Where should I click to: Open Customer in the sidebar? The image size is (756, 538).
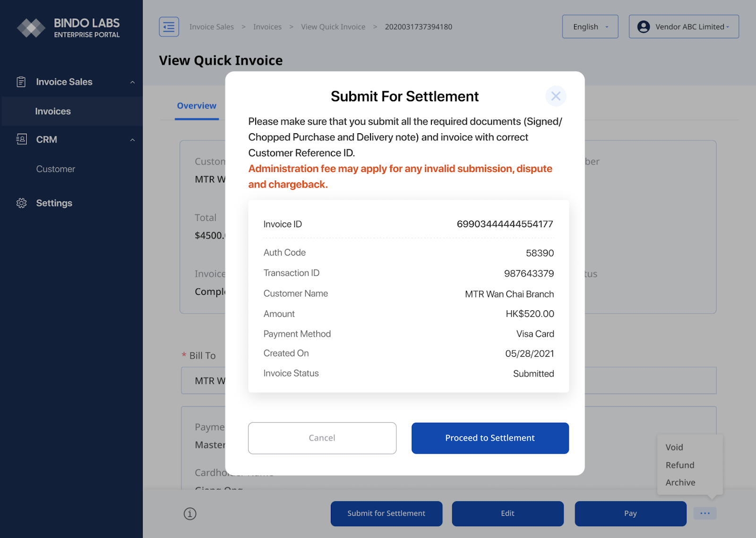[55, 169]
